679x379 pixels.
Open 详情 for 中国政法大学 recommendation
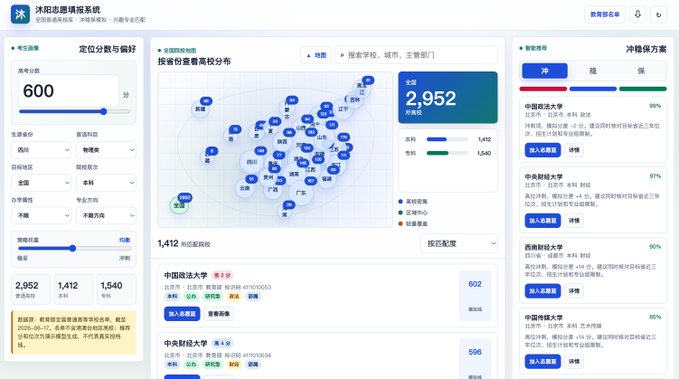coord(574,150)
